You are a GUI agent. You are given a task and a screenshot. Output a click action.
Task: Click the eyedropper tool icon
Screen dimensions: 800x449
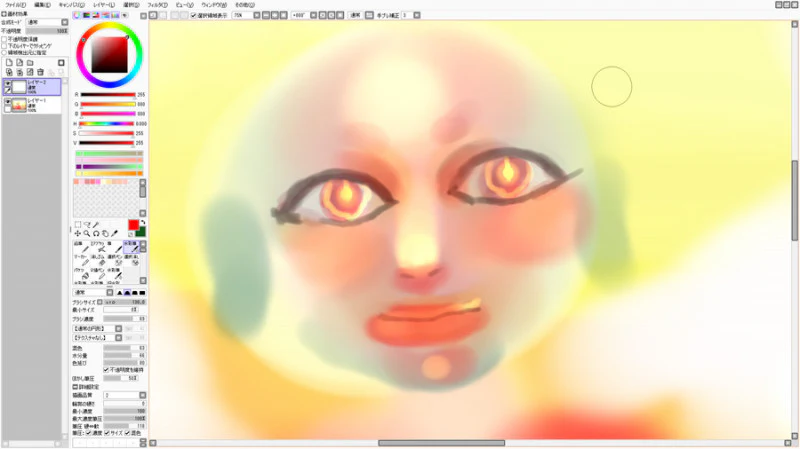(115, 233)
